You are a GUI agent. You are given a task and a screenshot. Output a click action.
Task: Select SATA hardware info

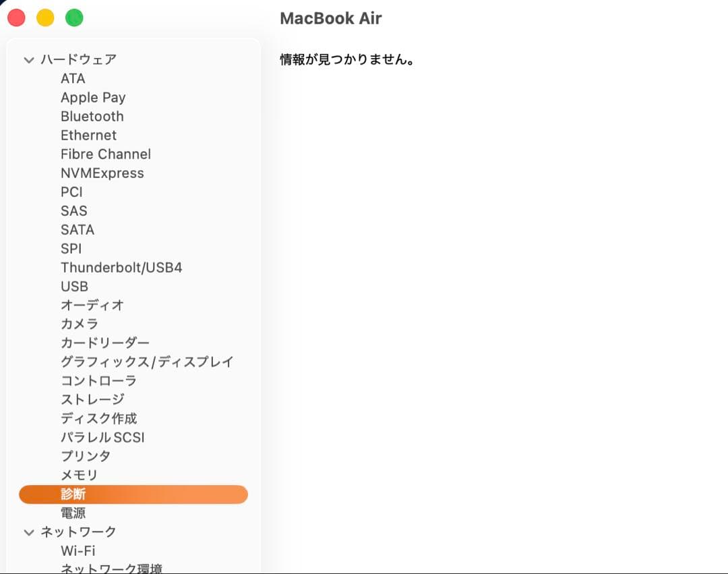click(x=77, y=229)
